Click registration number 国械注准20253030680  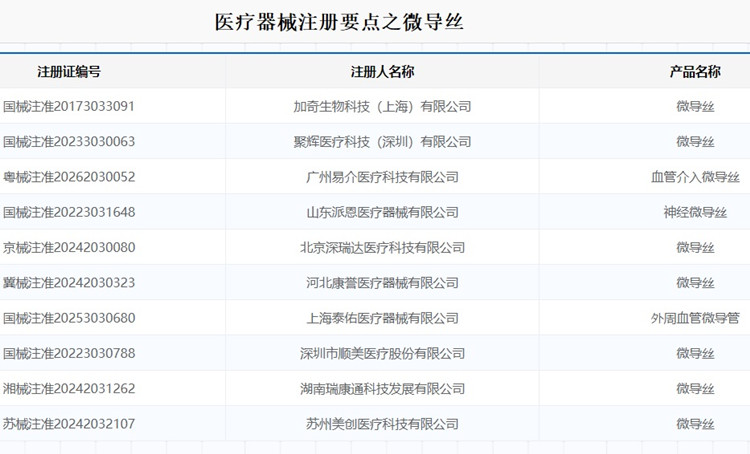pos(69,318)
